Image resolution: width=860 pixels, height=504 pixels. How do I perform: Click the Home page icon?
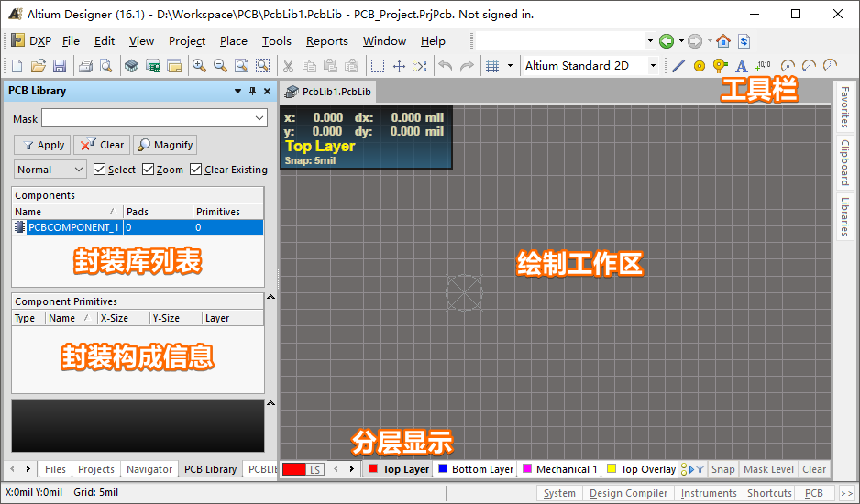723,40
